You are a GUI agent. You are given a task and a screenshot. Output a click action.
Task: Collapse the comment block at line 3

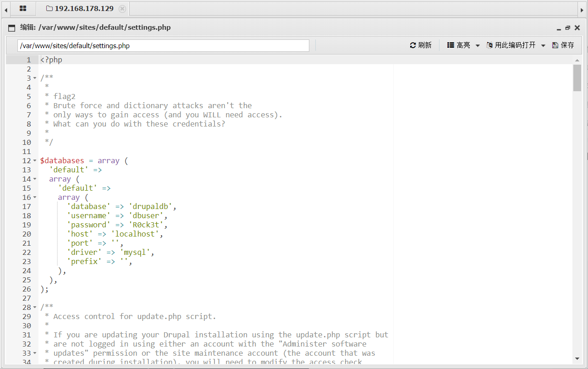coord(35,78)
